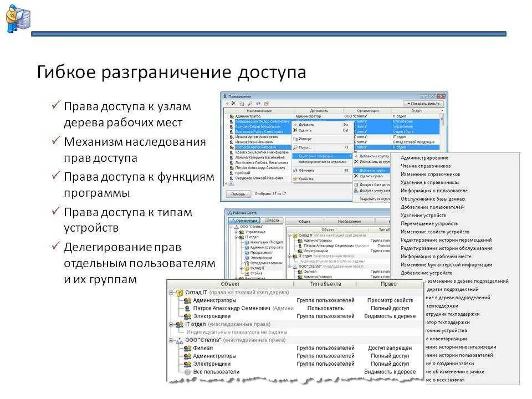
Task: Select Информация о рабочем месте right
Action: point(436,257)
